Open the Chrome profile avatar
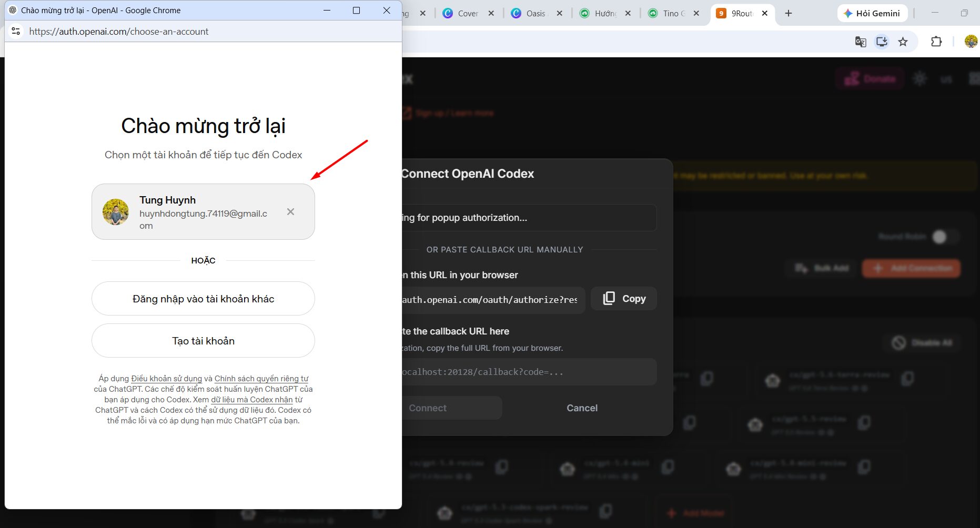 click(x=972, y=42)
